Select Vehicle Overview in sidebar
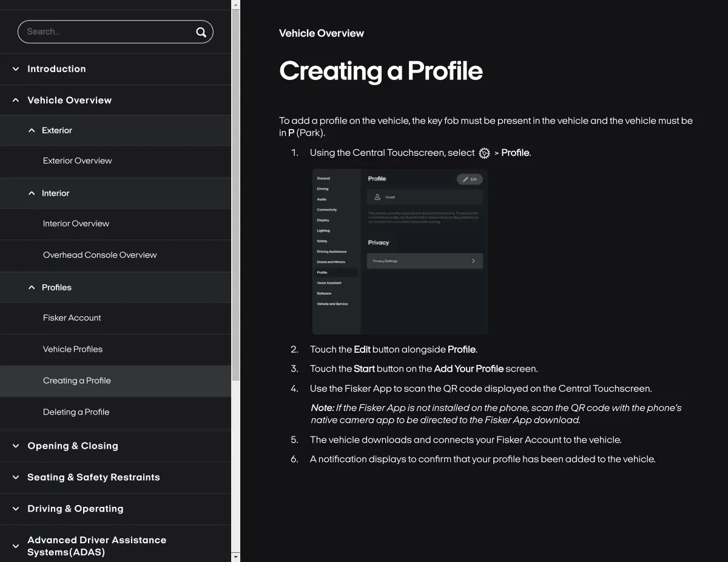728x562 pixels. click(69, 101)
